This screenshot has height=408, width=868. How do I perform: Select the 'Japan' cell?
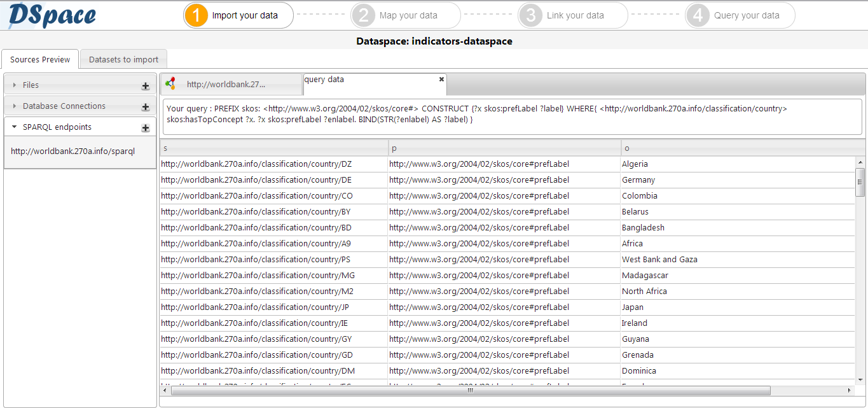738,307
